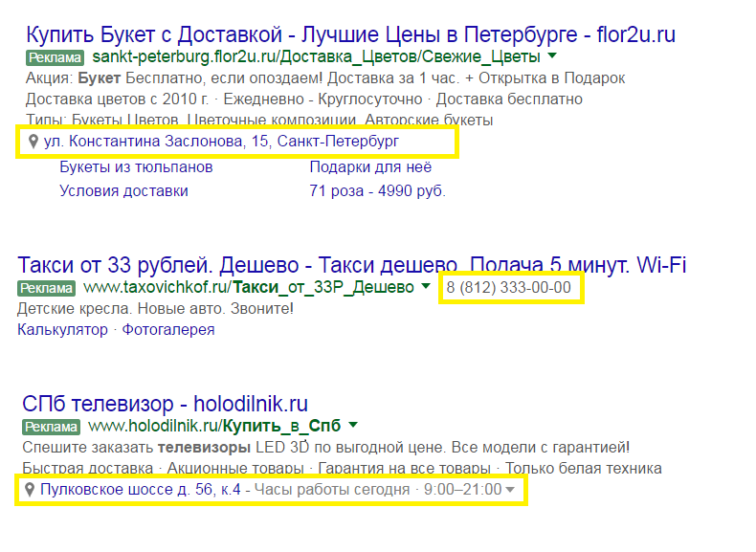Viewport: 756px width, 552px height.
Task: Click the phone number 8 (812) 333-00-00
Action: pos(509,287)
